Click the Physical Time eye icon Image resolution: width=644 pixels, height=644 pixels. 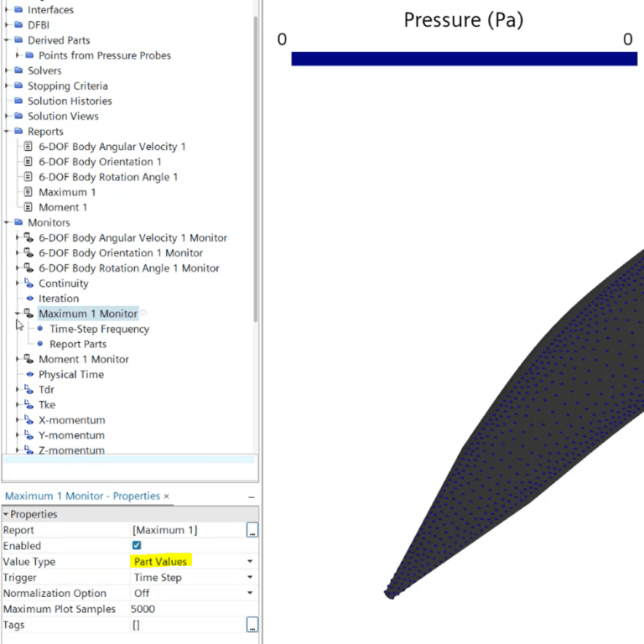point(30,374)
